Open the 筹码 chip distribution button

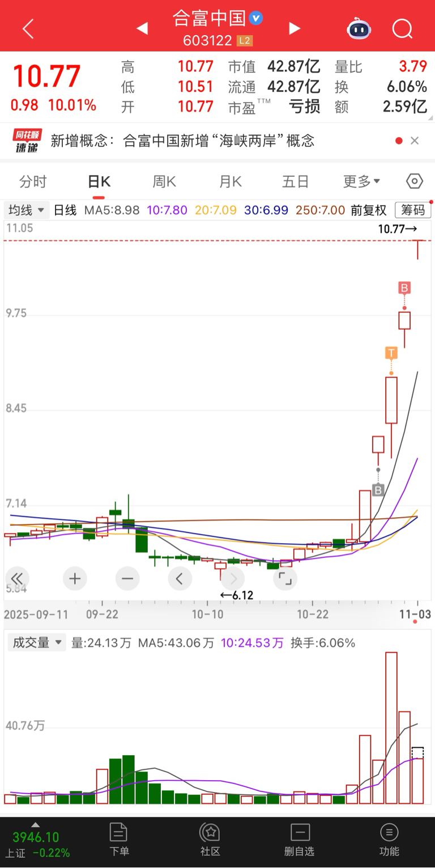[x=413, y=210]
